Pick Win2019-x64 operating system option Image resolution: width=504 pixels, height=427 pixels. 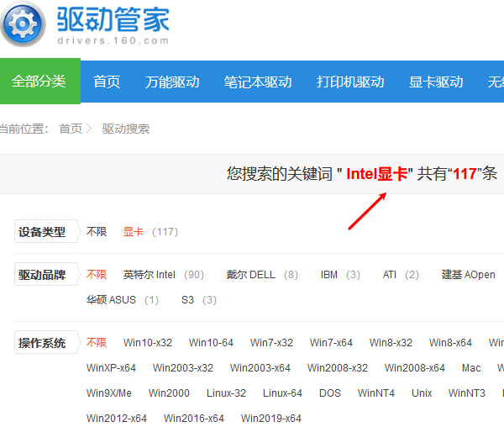coord(270,419)
